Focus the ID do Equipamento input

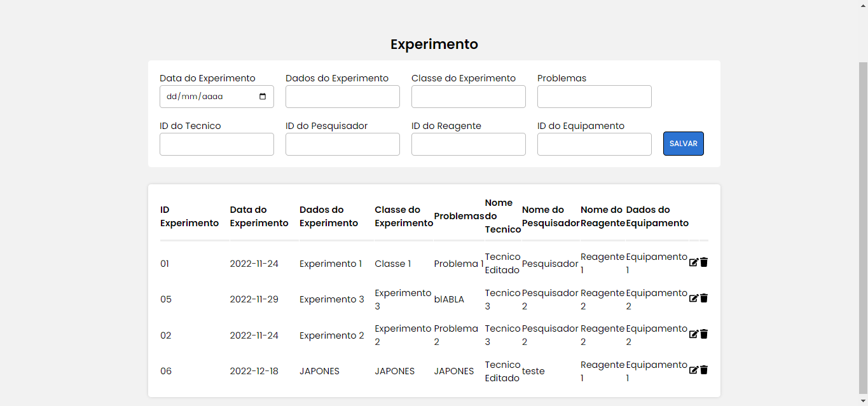tap(594, 144)
